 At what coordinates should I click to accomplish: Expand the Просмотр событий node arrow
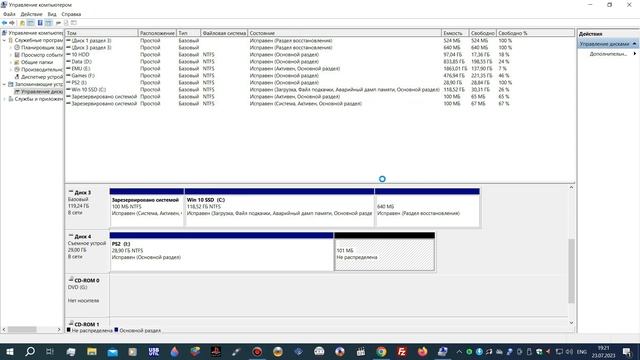[x=11, y=55]
